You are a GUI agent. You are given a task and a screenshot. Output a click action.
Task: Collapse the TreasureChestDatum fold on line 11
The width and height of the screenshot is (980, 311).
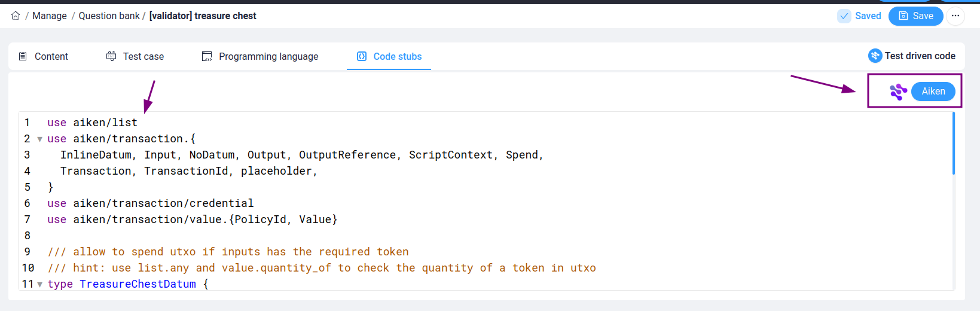tap(39, 285)
